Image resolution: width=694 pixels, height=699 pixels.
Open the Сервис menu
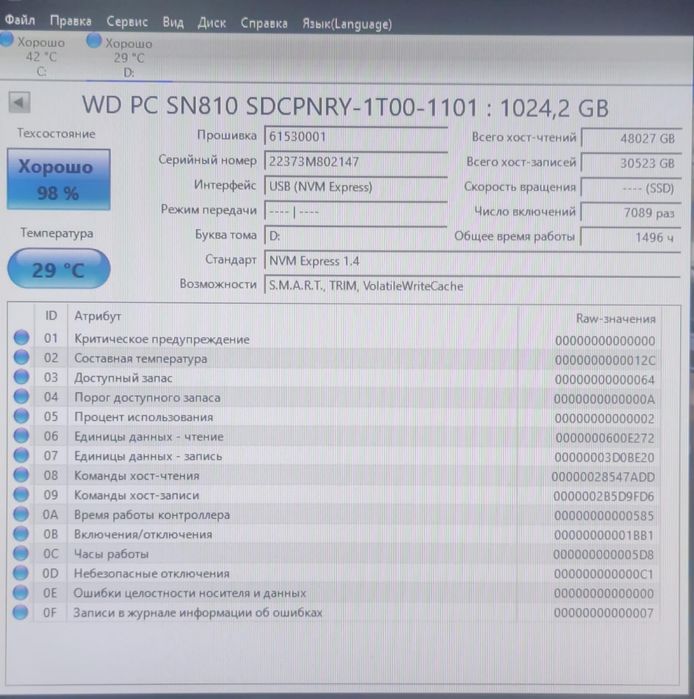point(127,21)
